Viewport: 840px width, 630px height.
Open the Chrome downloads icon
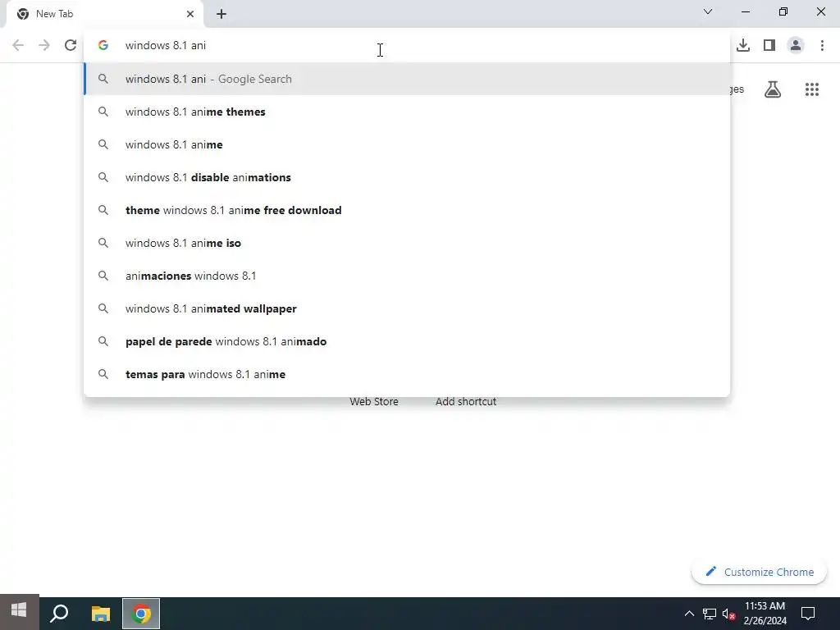coord(743,46)
